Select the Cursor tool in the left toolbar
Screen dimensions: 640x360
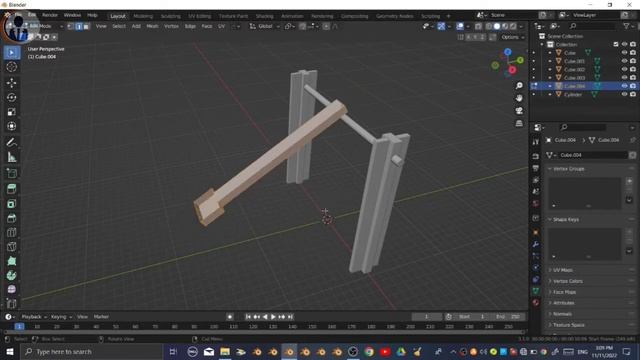(11, 67)
